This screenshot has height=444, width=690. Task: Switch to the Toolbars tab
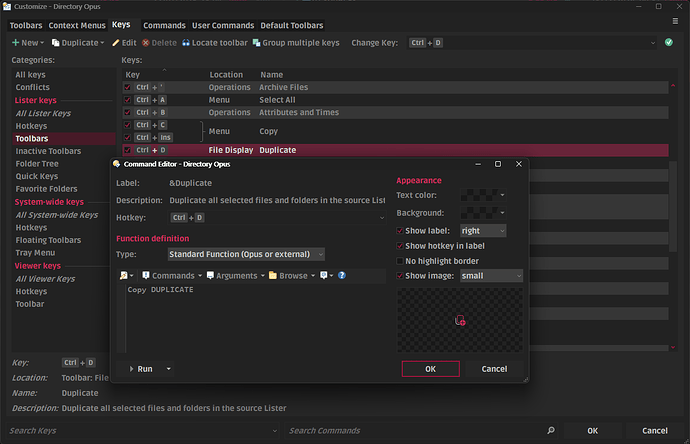26,26
